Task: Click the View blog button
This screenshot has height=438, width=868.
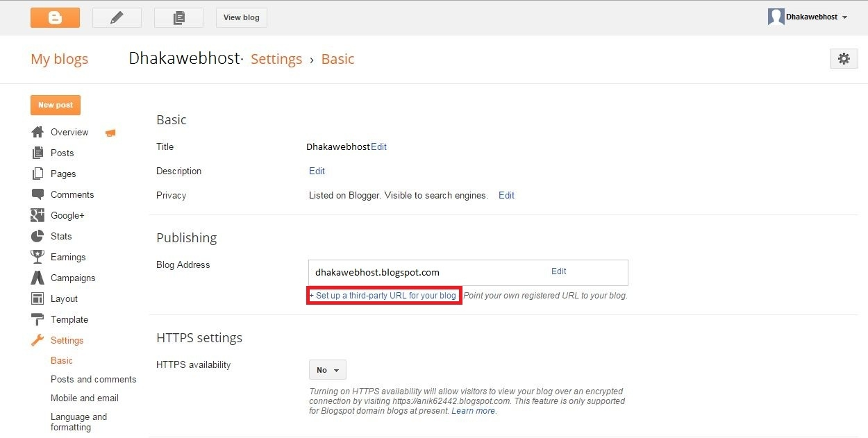Action: (242, 17)
